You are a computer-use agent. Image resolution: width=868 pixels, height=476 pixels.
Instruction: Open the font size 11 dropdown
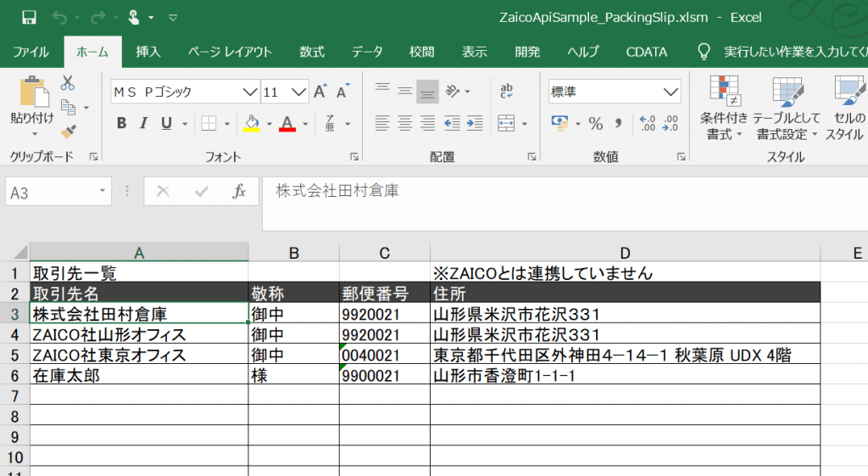coord(299,92)
